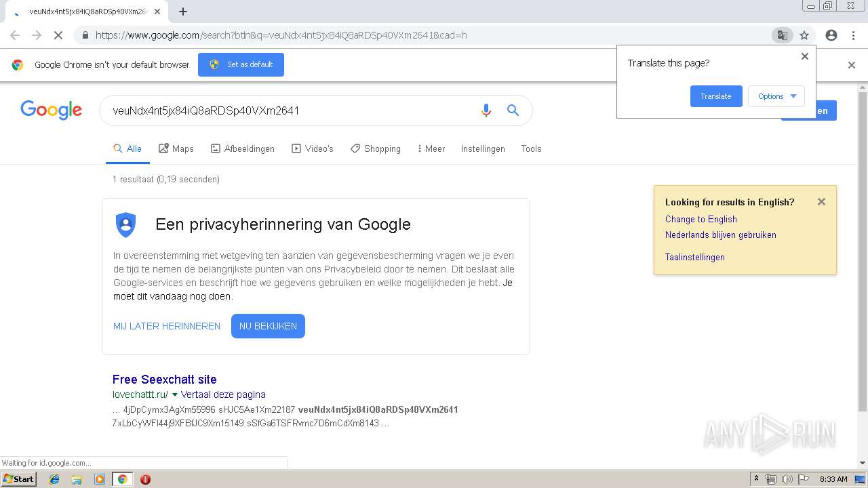Click MIJ LATER HERINNEREN link
This screenshot has height=488, width=868.
[x=167, y=326]
